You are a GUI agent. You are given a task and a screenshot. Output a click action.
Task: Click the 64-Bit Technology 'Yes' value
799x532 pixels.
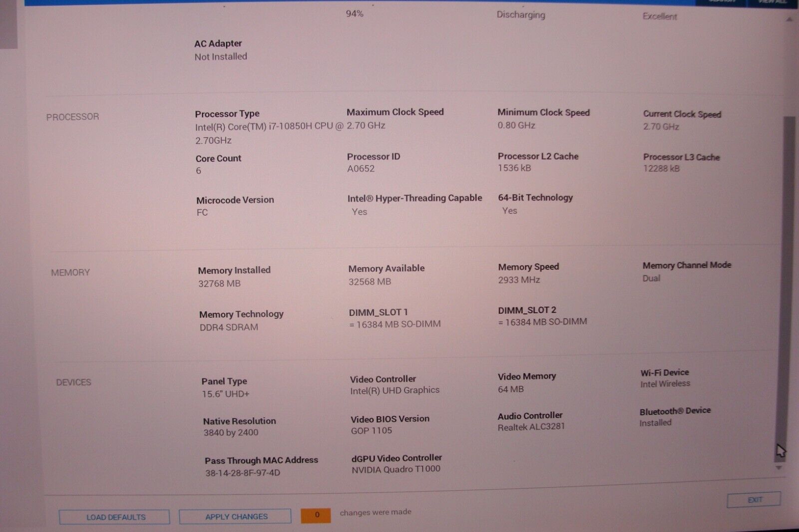[x=509, y=211]
